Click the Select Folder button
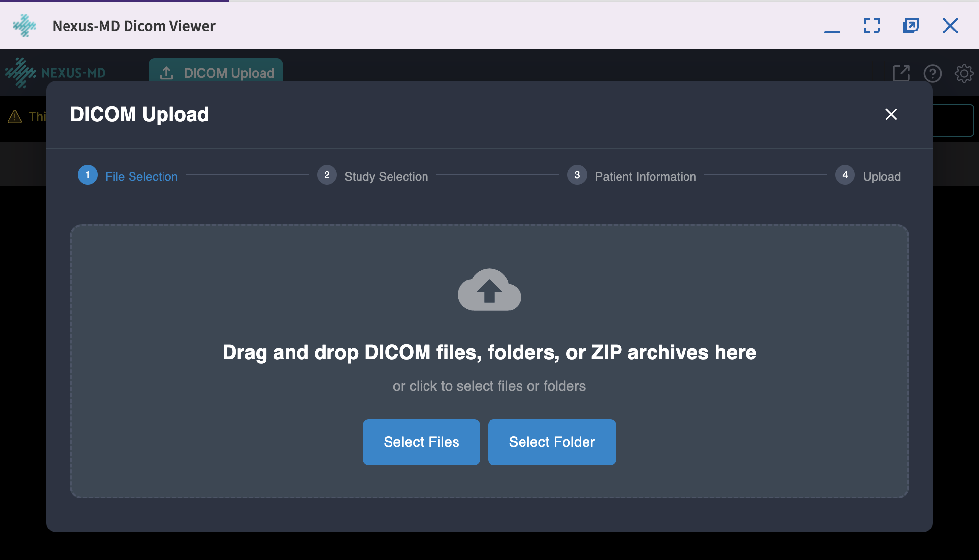Screen dimensions: 979x560 (x=552, y=442)
